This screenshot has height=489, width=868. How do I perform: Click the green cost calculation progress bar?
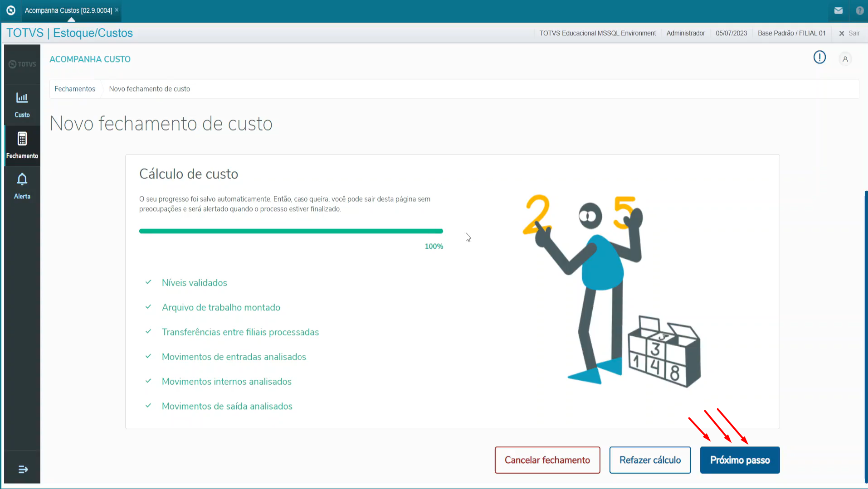[291, 231]
